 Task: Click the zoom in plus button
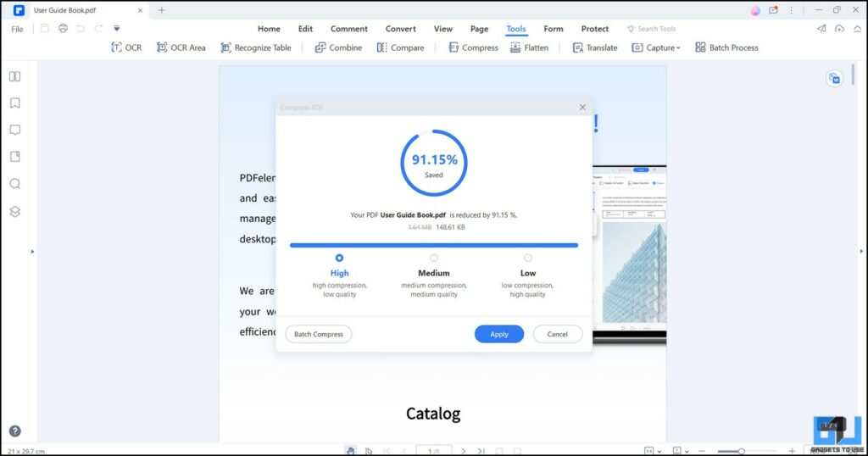[x=793, y=451]
